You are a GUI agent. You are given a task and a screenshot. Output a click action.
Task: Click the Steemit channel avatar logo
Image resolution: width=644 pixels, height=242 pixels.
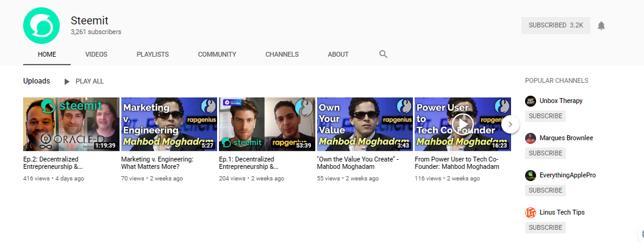(41, 26)
